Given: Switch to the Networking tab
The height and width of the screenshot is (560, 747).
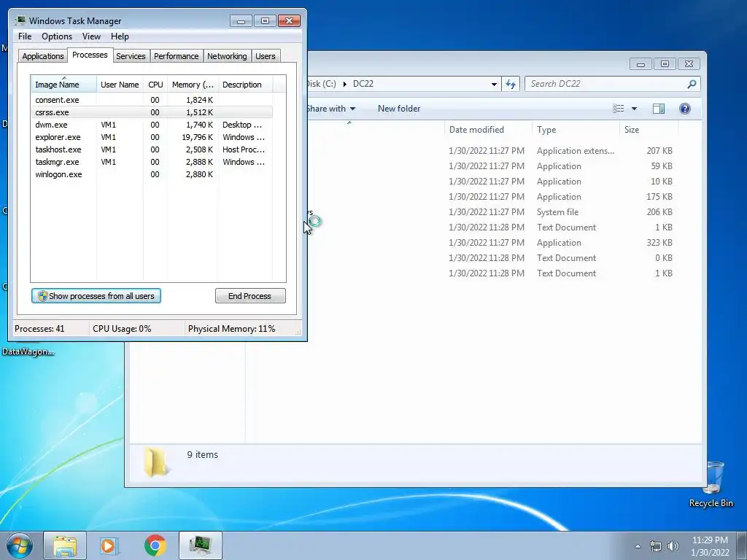Looking at the screenshot, I should [x=227, y=56].
